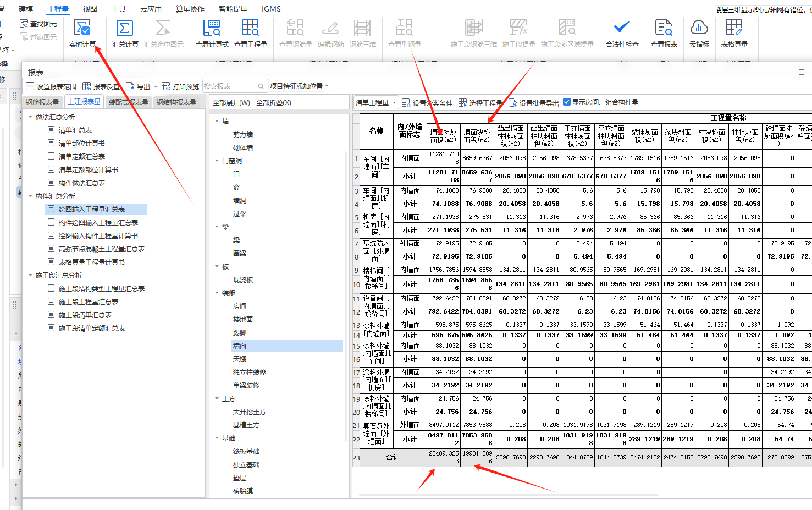Click 查找图元 in ribbon
812x510 pixels.
click(x=38, y=24)
